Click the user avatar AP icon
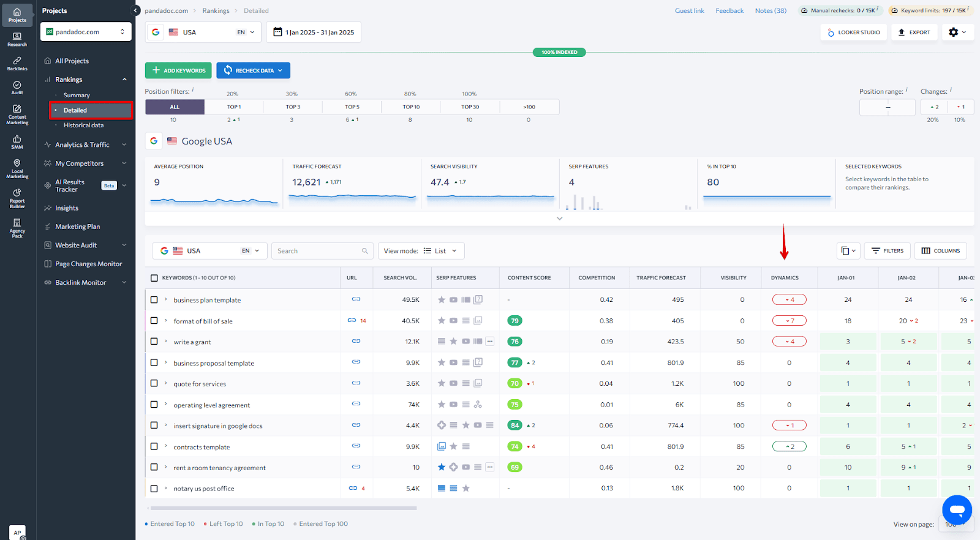 (17, 532)
